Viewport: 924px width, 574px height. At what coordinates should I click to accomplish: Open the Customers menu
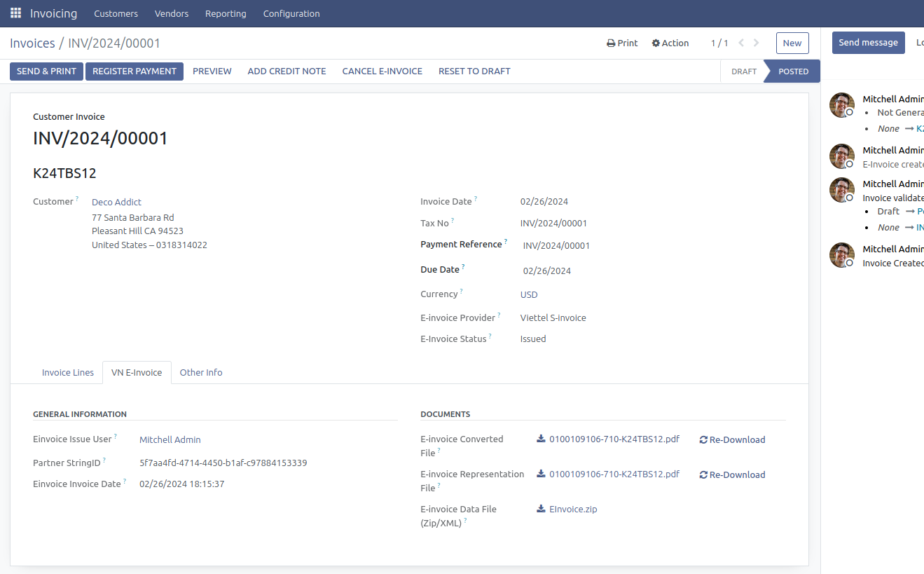116,13
